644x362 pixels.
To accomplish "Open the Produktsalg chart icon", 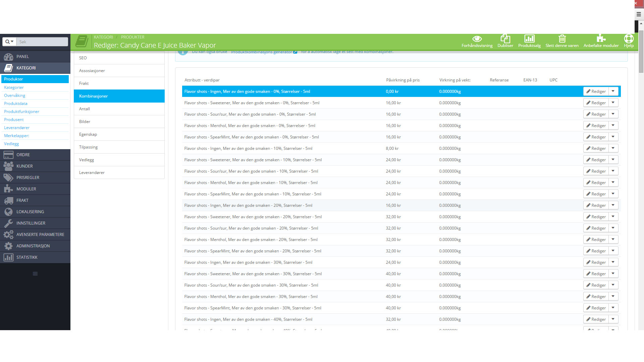I will 529,39.
